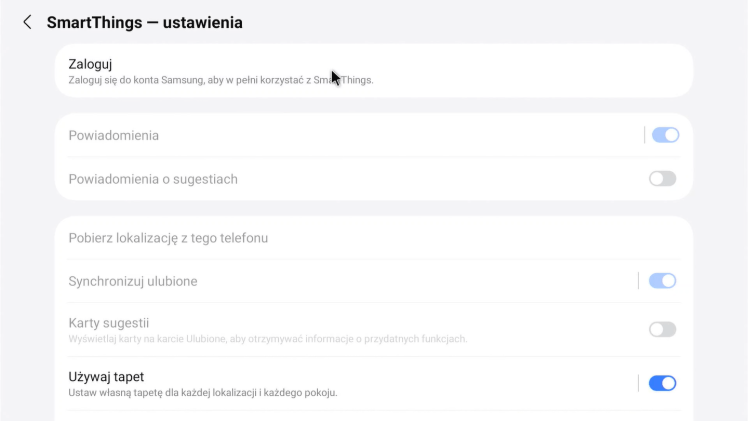Screen dimensions: 748x421
Task: Disable the Powiadomienia toggle
Action: click(665, 135)
